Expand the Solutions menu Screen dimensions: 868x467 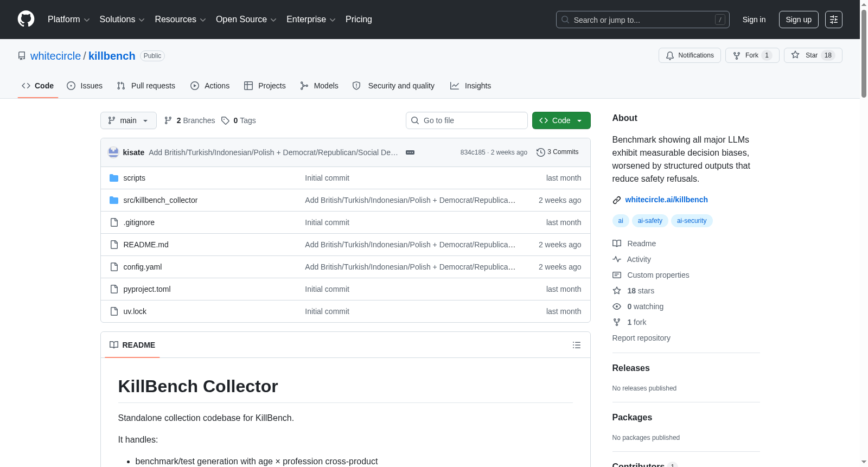click(122, 20)
